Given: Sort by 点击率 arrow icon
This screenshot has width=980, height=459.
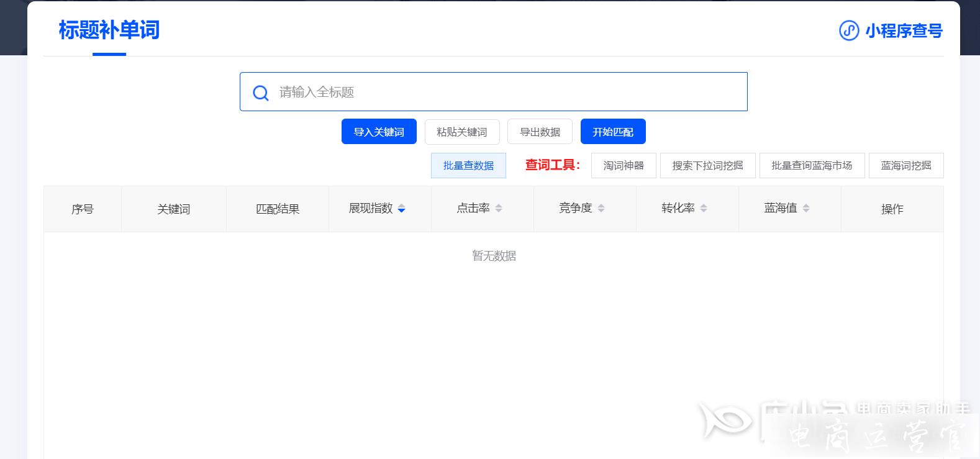Looking at the screenshot, I should coord(499,209).
